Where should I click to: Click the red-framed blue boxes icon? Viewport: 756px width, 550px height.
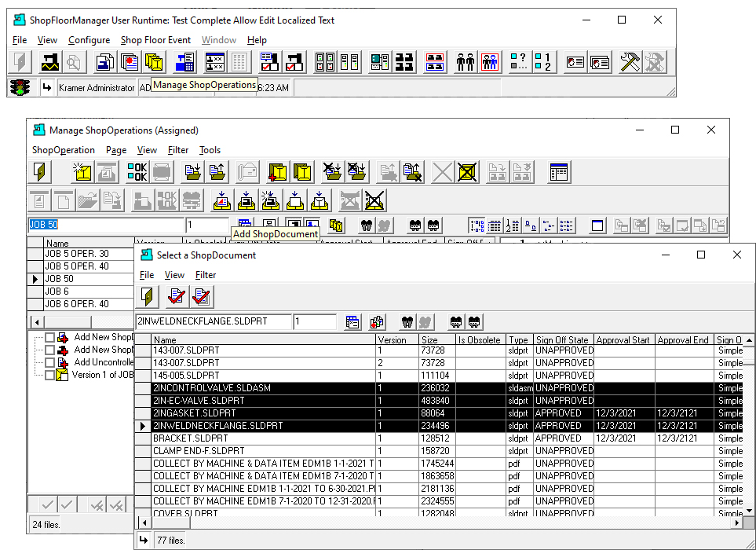coord(435,62)
